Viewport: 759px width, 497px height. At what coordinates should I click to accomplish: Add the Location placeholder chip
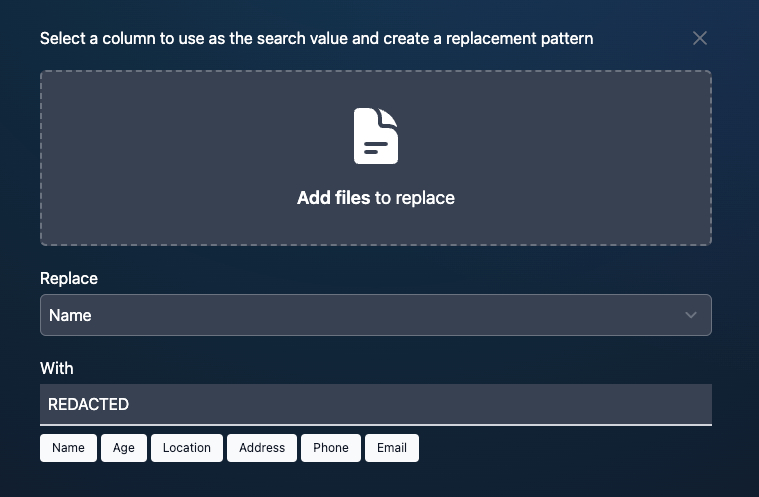point(187,448)
